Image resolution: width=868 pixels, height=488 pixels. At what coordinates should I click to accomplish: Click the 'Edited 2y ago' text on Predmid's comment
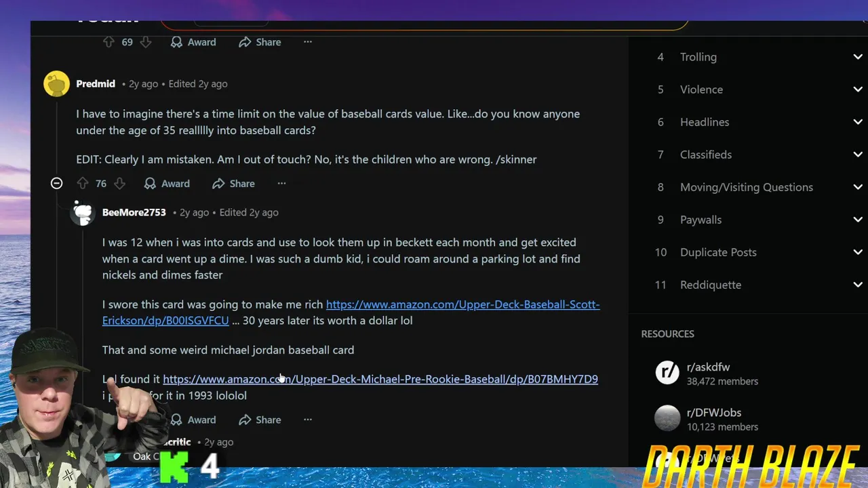pyautogui.click(x=198, y=84)
